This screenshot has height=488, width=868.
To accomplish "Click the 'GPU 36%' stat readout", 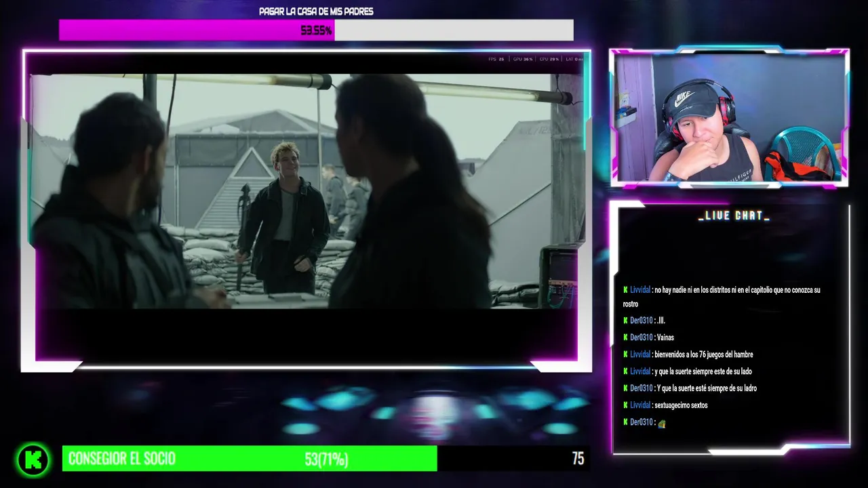I will tap(523, 60).
